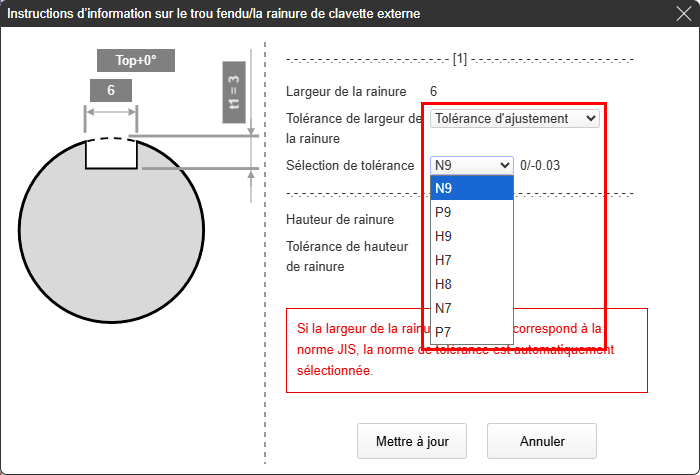Close the keyway information dialog
Viewport: 700px width, 475px height.
click(x=681, y=14)
